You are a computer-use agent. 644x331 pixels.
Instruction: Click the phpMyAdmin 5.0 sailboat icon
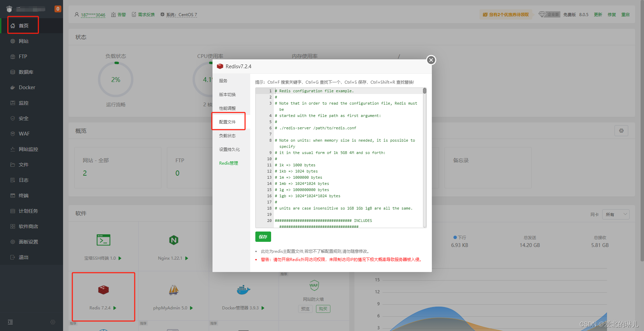[174, 290]
